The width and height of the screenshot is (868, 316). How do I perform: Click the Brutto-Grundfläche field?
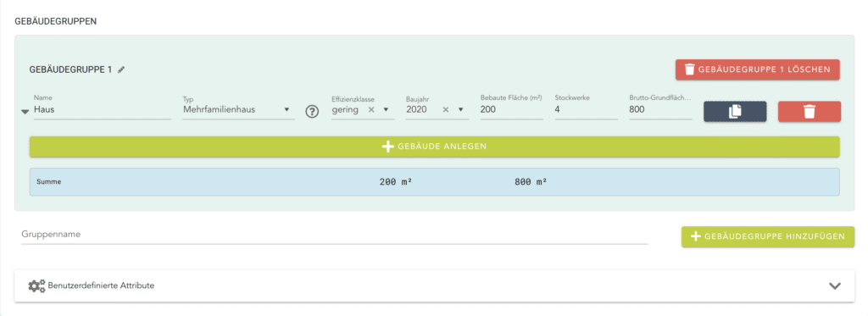point(660,109)
